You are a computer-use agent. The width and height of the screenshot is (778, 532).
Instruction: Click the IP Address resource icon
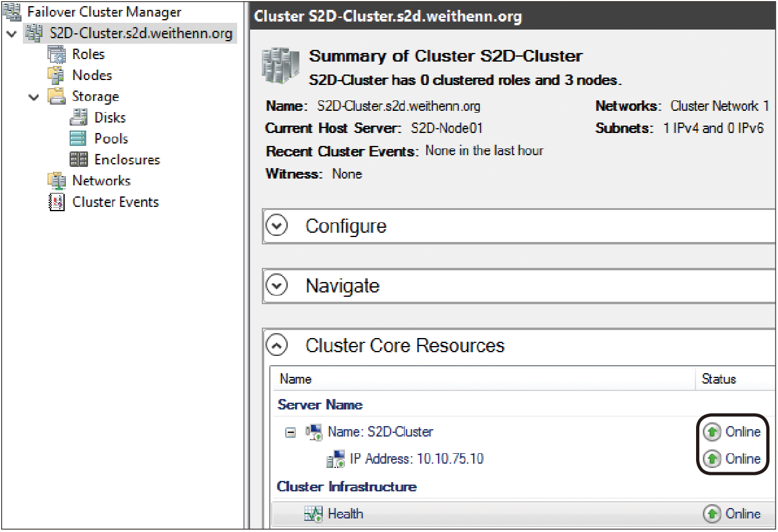(336, 459)
